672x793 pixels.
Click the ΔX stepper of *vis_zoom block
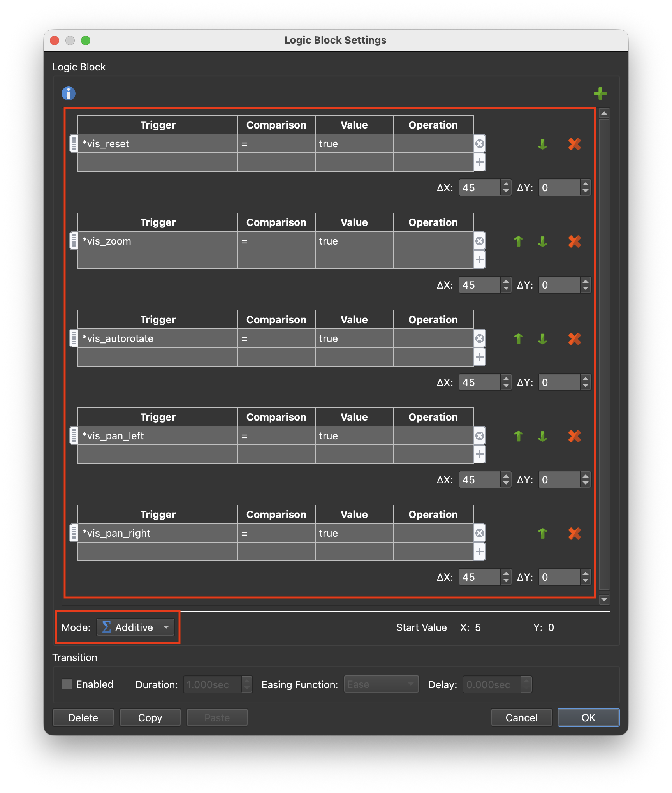506,285
